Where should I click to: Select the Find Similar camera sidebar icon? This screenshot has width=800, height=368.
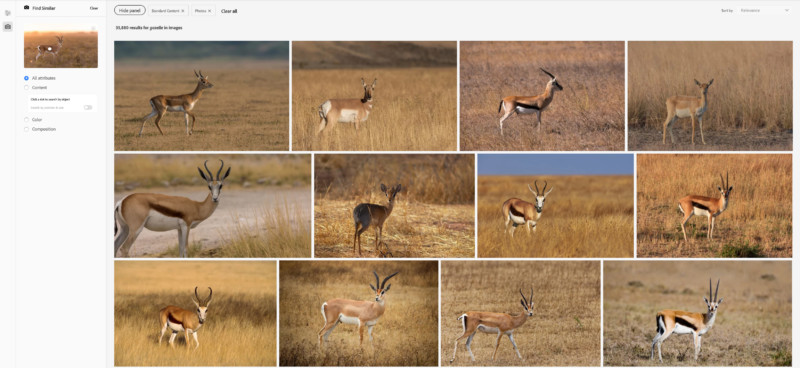tap(8, 27)
